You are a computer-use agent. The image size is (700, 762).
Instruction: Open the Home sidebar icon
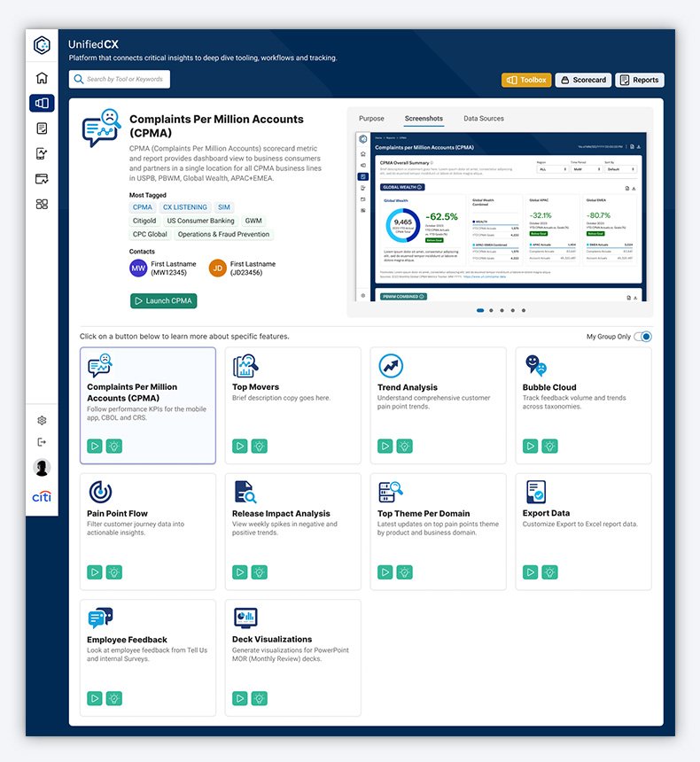point(42,78)
